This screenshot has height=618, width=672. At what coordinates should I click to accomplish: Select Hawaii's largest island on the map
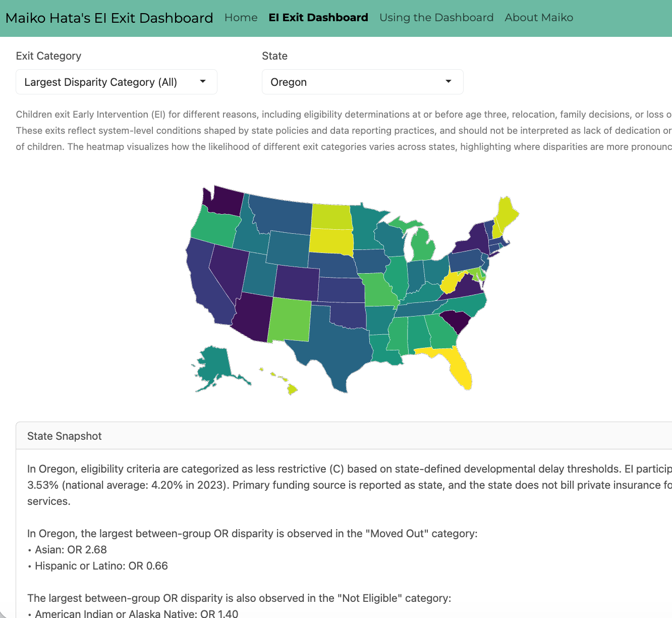(x=292, y=389)
